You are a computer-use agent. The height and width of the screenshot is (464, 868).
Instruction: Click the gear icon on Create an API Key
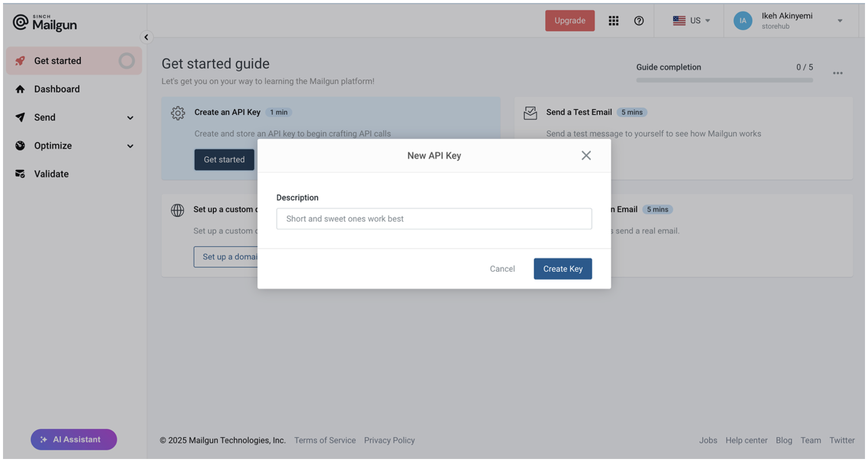(x=178, y=113)
